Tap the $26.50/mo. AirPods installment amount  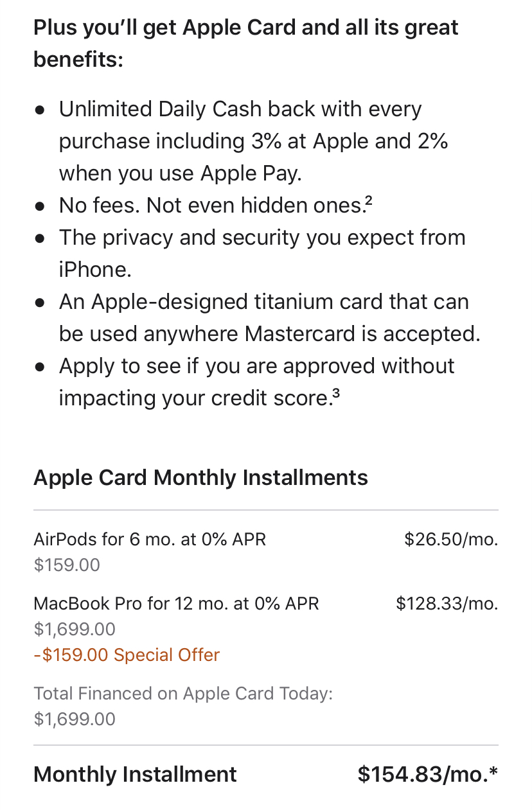point(451,540)
